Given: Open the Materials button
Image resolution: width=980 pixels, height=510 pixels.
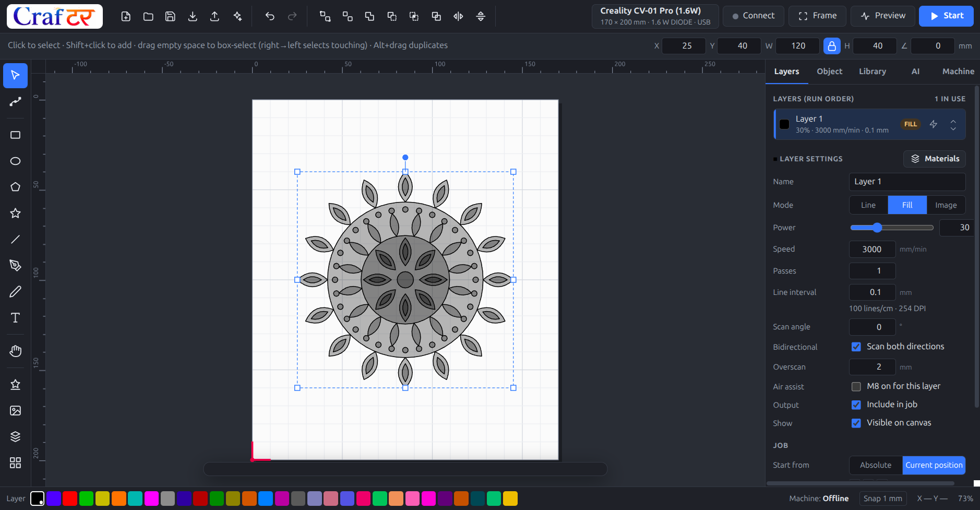Looking at the screenshot, I should click(935, 159).
